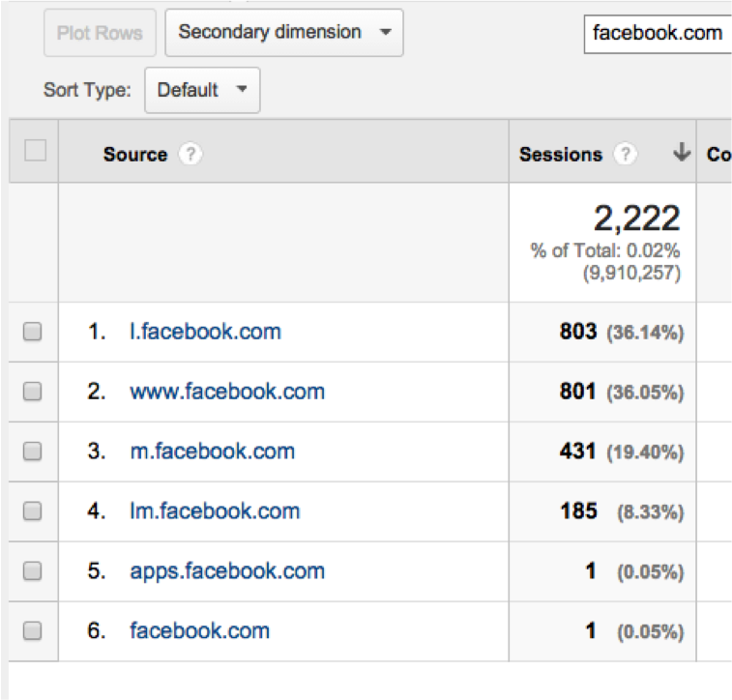Viewport: 732px width, 700px height.
Task: Check the box for l.facebook.com row
Action: coord(32,332)
